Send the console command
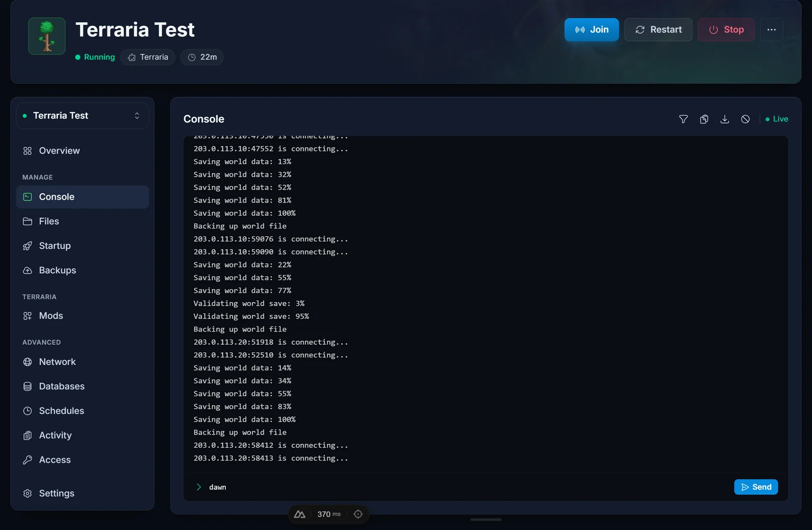The image size is (812, 530). click(756, 487)
